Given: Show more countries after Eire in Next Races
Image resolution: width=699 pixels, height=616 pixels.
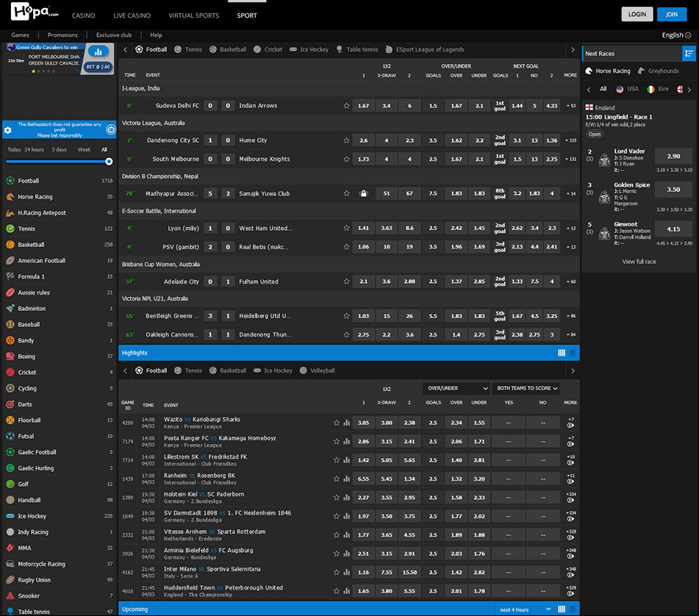Looking at the screenshot, I should tap(689, 90).
